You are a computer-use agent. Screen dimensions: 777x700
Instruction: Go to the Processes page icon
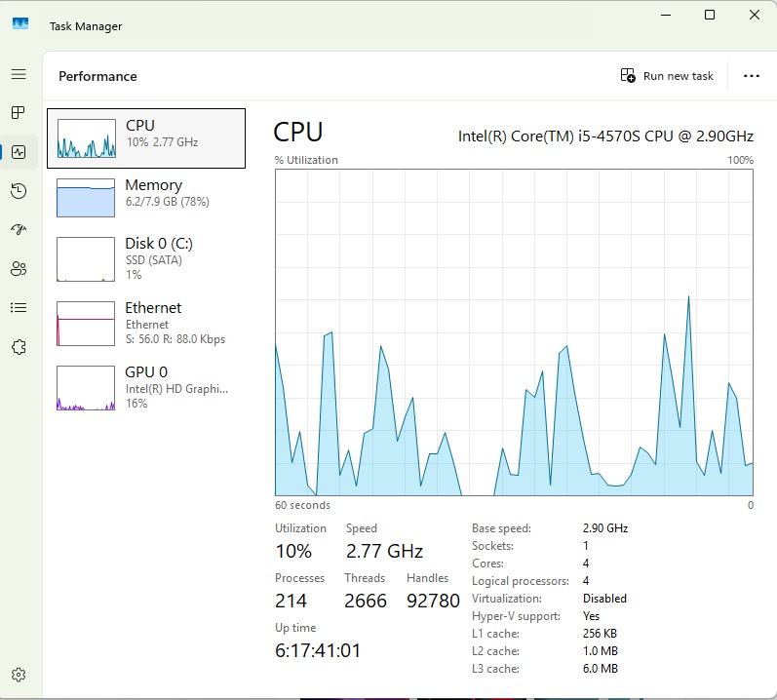click(x=19, y=113)
